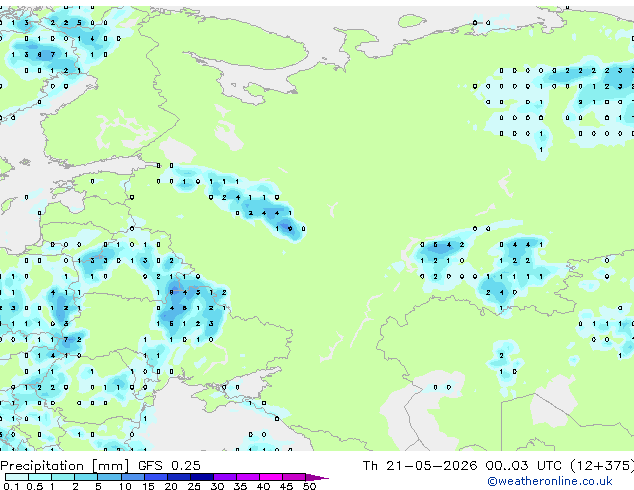Click the '[mm]' unit label
634x490 pixels.
coord(111,466)
